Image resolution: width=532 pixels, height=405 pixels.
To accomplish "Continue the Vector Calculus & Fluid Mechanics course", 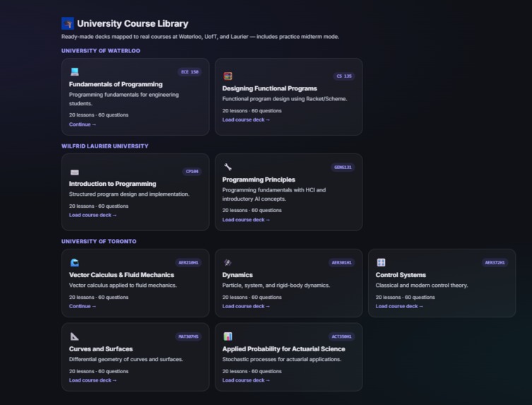I will click(x=83, y=306).
